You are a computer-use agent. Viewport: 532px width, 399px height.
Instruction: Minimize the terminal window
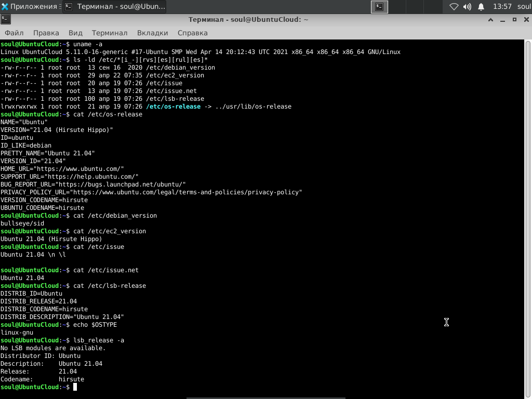pyautogui.click(x=502, y=20)
